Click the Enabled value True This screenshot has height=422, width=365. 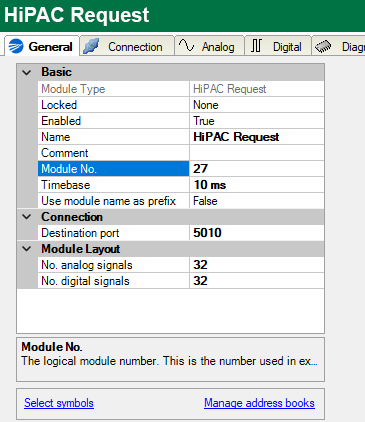(x=257, y=121)
